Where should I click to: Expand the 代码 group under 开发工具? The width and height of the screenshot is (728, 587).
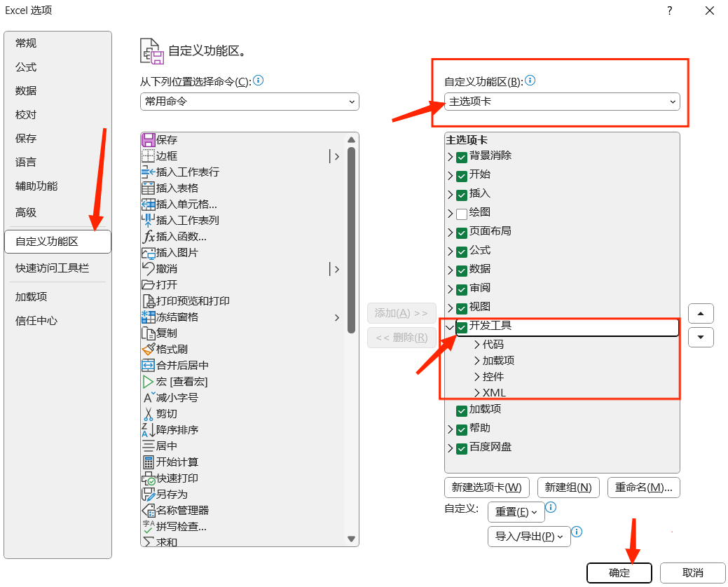(x=477, y=345)
